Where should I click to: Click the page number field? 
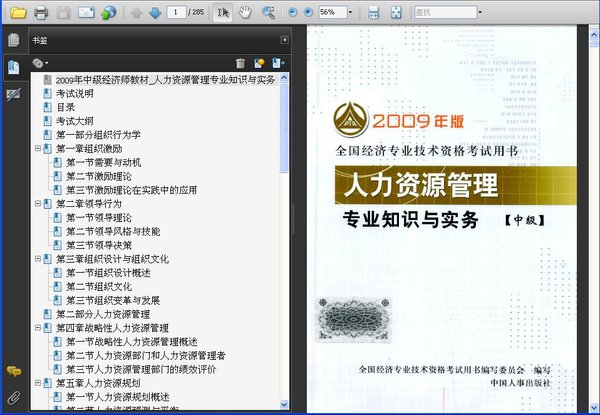point(176,13)
